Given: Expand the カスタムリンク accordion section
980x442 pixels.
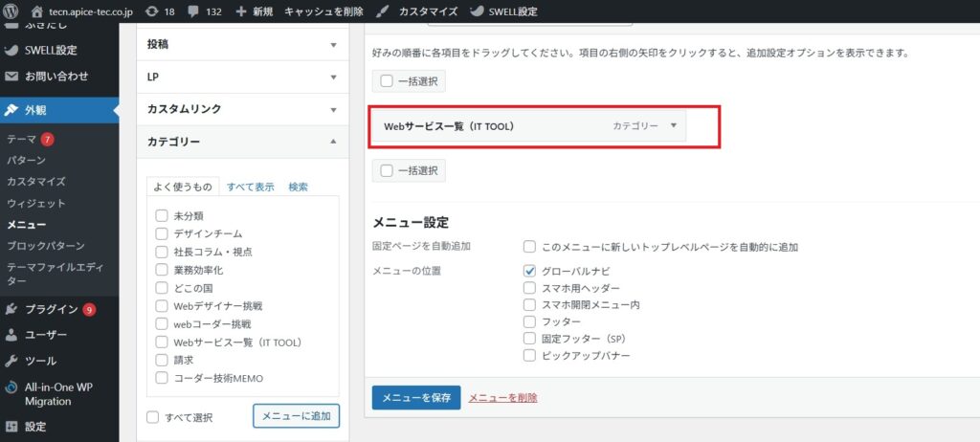Looking at the screenshot, I should click(x=242, y=109).
